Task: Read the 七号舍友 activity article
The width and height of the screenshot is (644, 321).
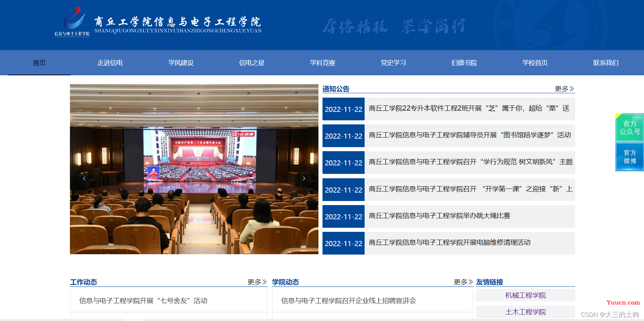Action: pos(143,301)
